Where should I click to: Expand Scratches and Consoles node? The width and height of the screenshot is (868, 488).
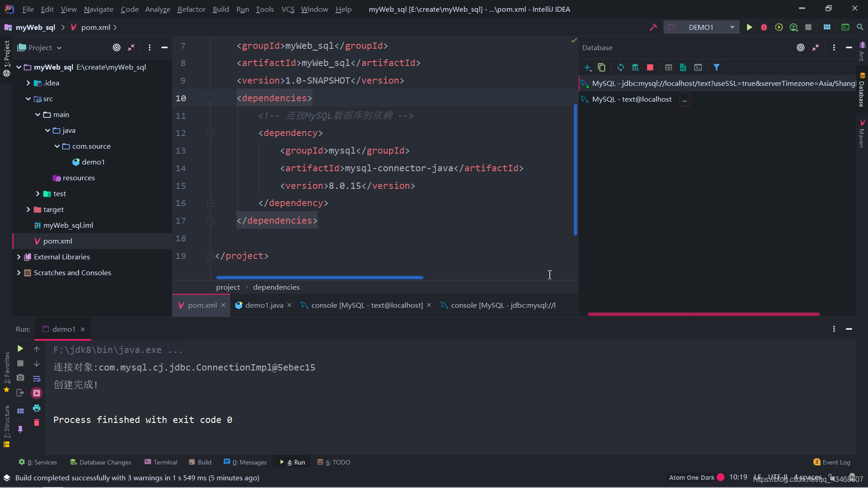click(19, 272)
